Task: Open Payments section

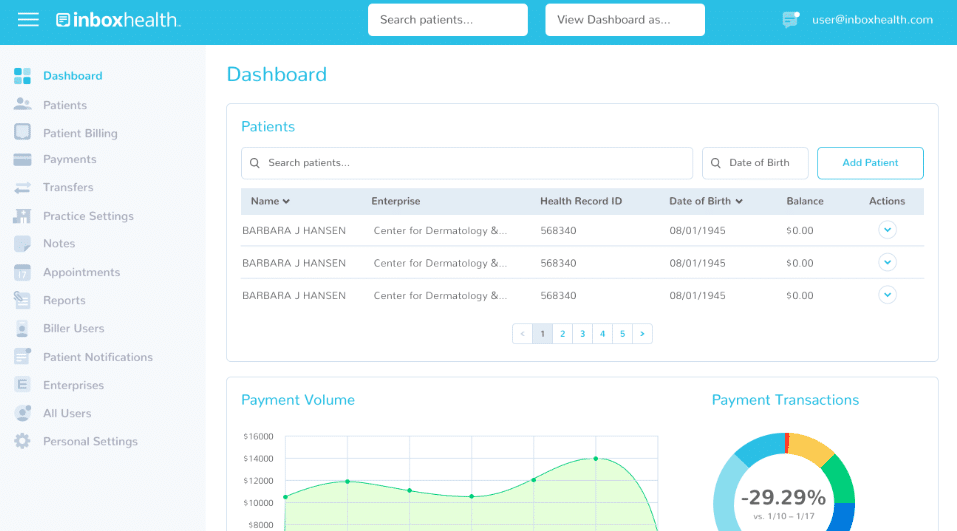Action: click(x=70, y=159)
